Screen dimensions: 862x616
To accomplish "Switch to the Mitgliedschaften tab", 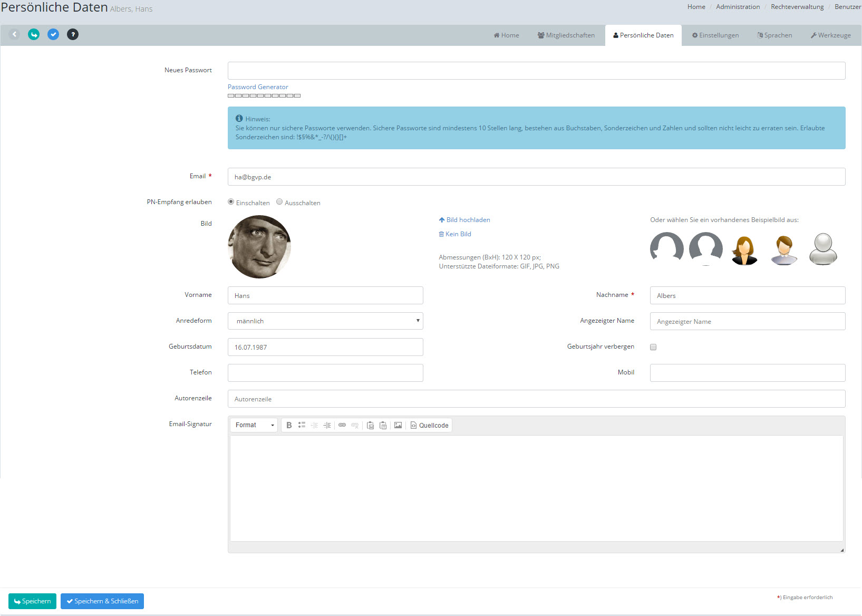I will tap(566, 35).
